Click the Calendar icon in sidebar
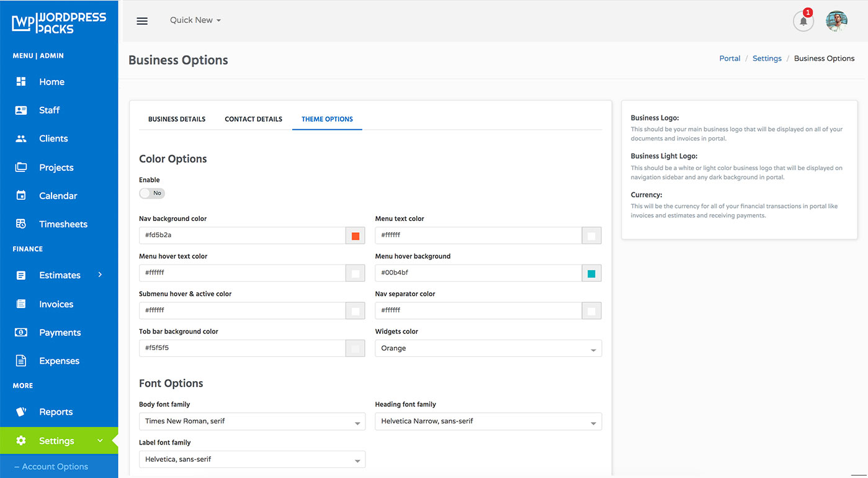 tap(21, 196)
